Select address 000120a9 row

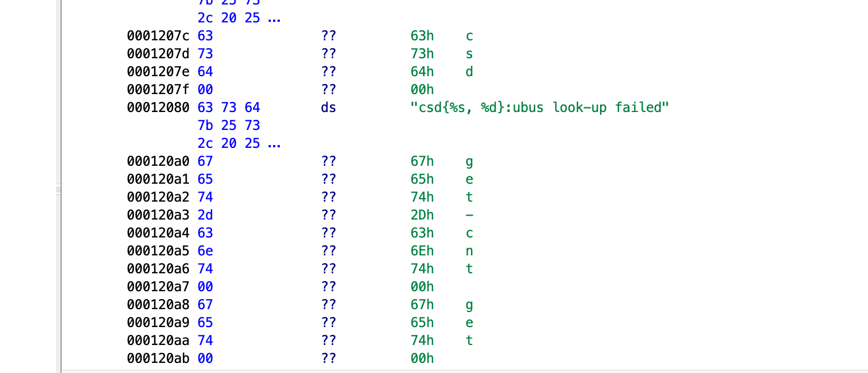158,323
